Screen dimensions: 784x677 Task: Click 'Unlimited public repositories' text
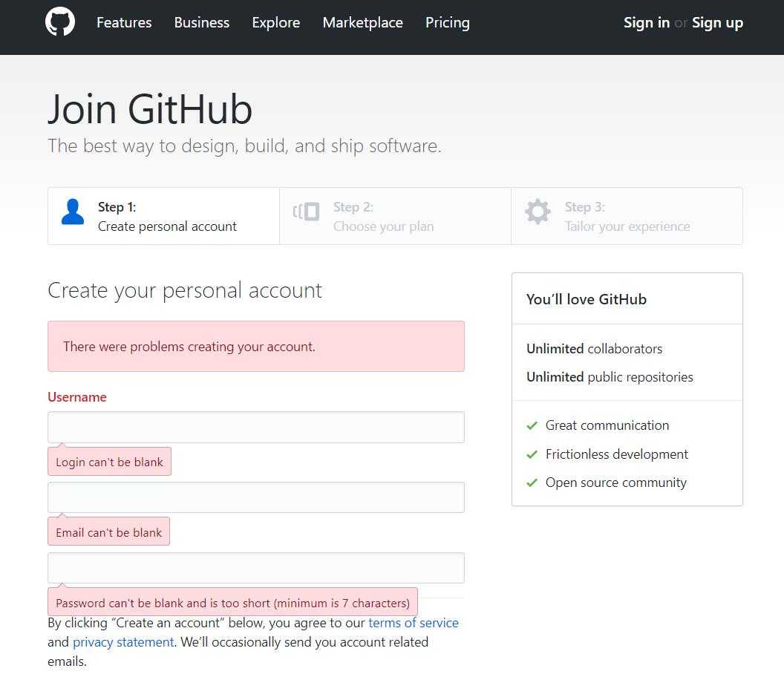click(610, 377)
